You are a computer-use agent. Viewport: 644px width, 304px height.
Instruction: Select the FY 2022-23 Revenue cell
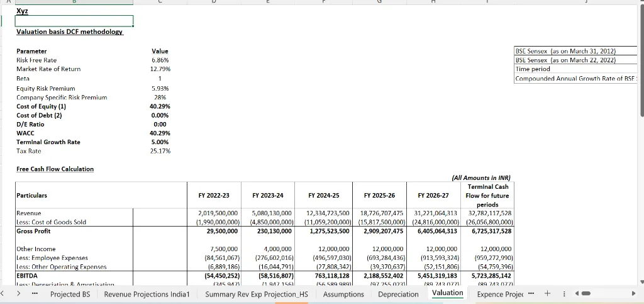[x=214, y=213]
